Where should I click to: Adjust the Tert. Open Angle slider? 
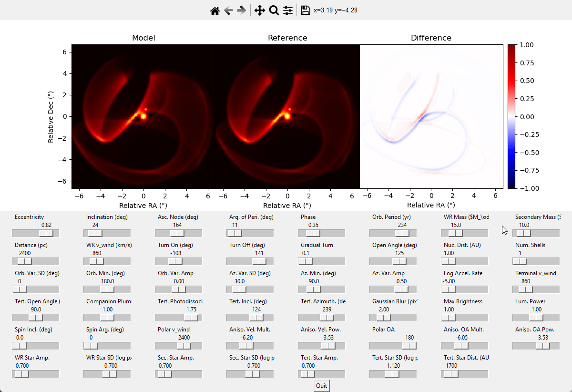(35, 318)
